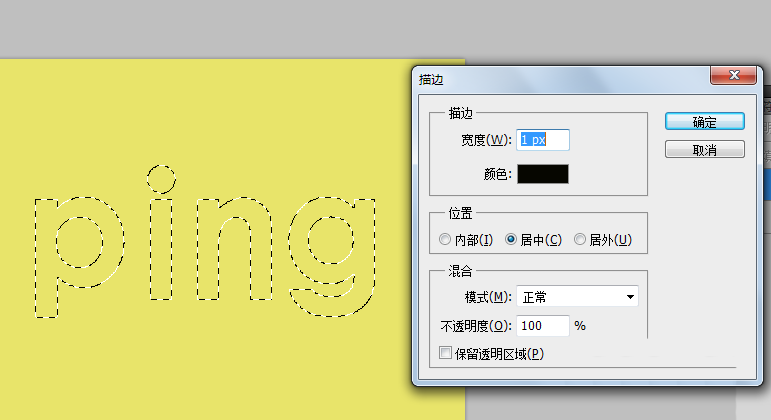Viewport: 771px width, 420px height.
Task: Open the black stroke color swatch
Action: [543, 174]
